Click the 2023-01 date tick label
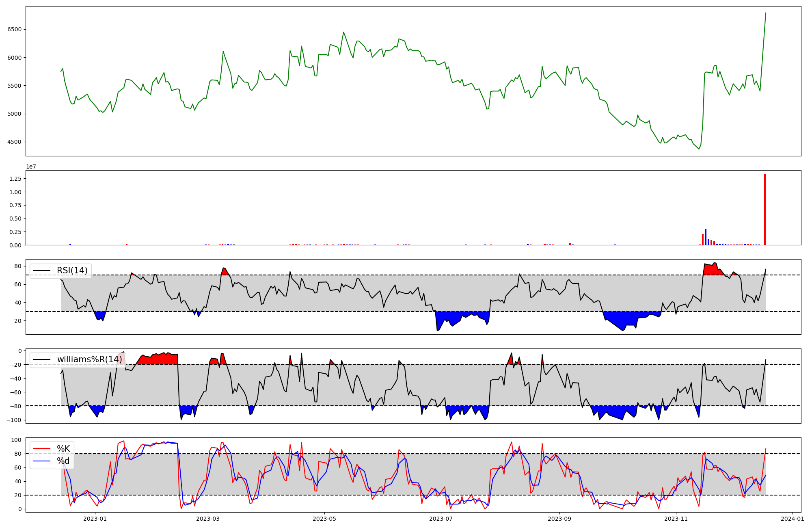The height and width of the screenshot is (528, 812). pos(95,519)
